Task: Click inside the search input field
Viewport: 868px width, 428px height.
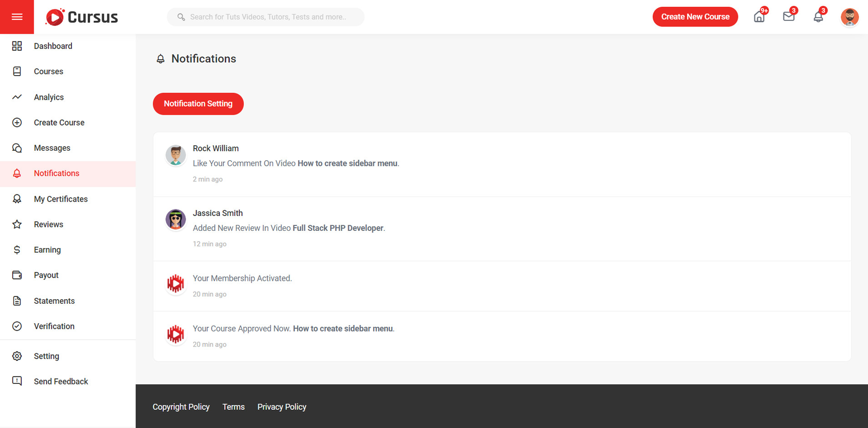Action: [267, 17]
